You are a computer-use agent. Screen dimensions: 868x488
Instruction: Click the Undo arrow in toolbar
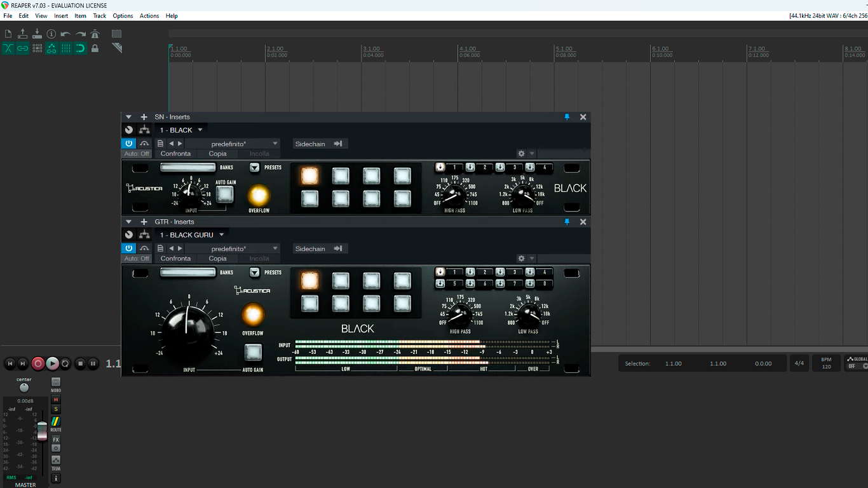(65, 34)
